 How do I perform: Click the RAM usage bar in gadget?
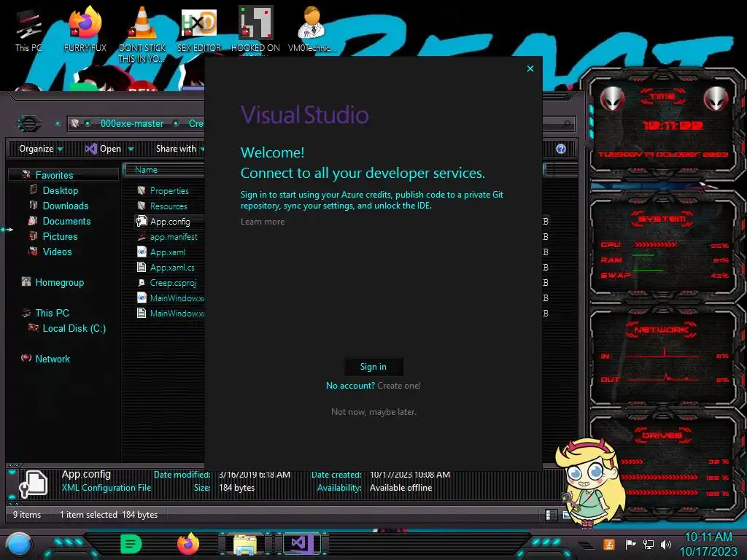643,256
